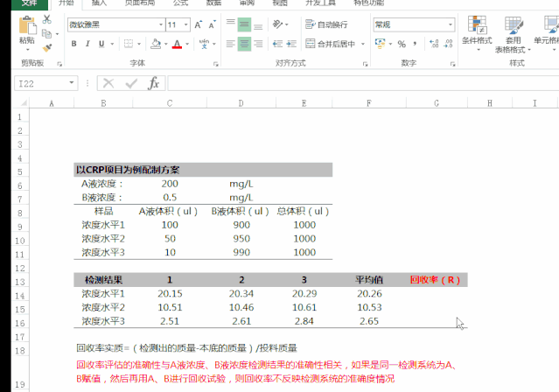Screen dimensions: 559x392
Task: Toggle Bold formatting
Action: 74,44
